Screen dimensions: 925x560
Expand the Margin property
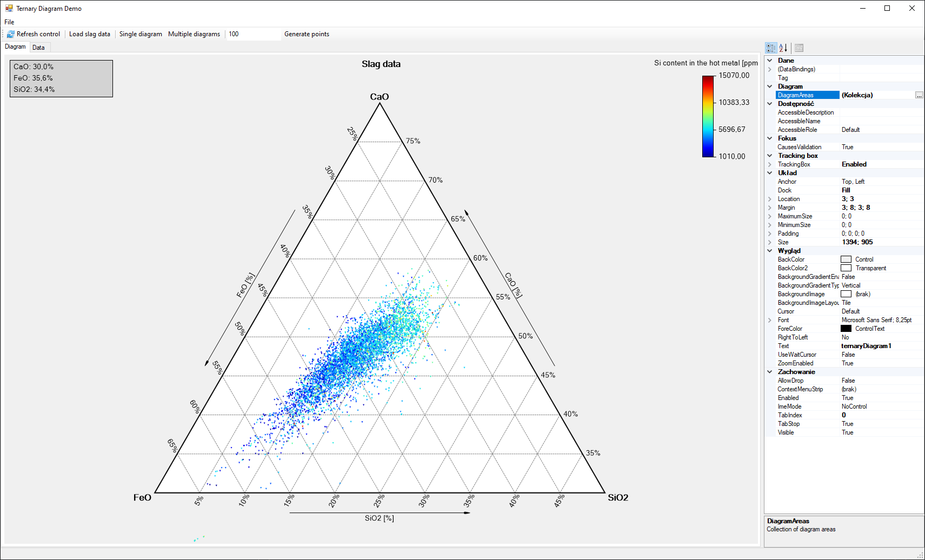point(770,207)
